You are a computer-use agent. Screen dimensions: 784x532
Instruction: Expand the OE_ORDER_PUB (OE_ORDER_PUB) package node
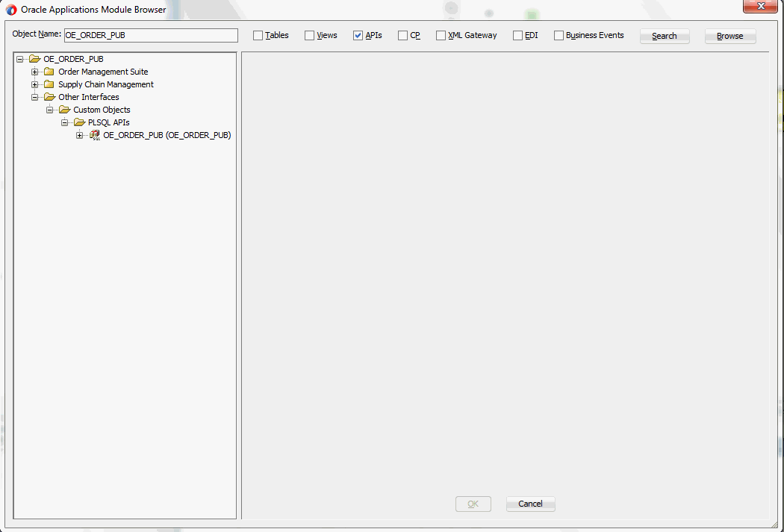(x=79, y=135)
